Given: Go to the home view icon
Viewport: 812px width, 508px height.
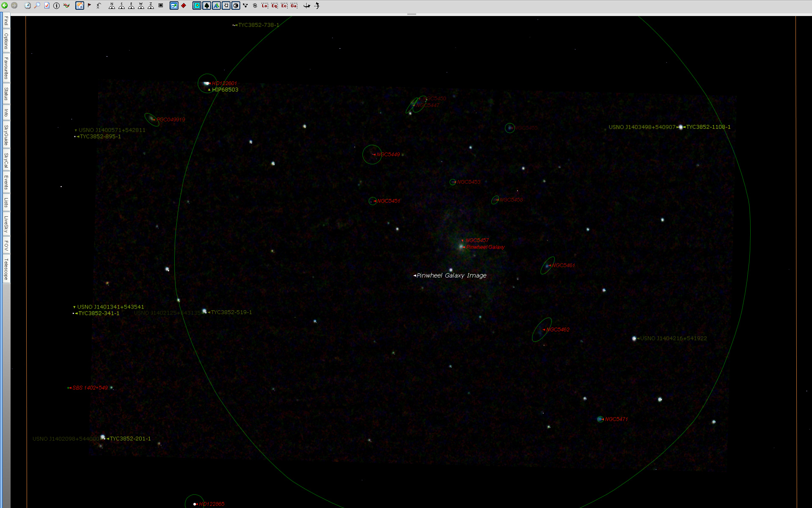Looking at the screenshot, I should point(80,6).
